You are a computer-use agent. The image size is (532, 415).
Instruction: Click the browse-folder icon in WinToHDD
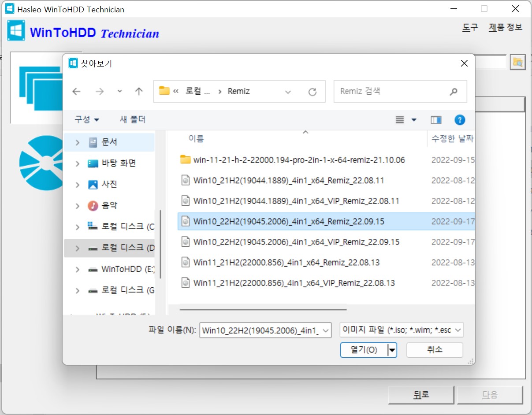tap(518, 62)
